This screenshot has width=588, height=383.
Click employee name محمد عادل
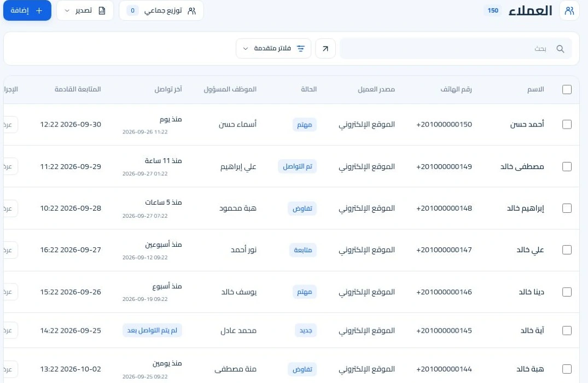click(238, 330)
